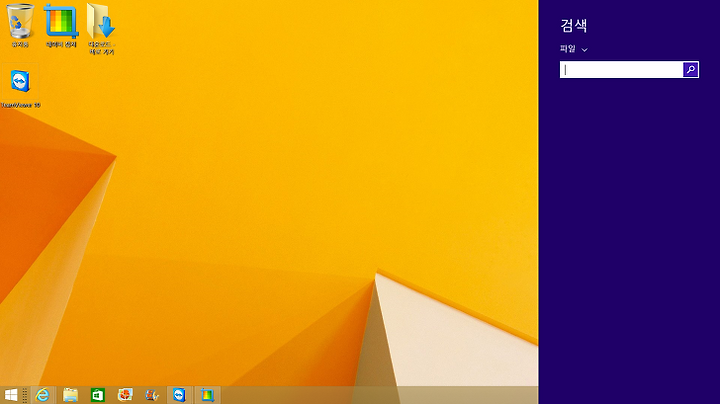Open the movie maker filmstrip taskbar icon
Screen dimensions: 720x404
pyautogui.click(x=152, y=395)
